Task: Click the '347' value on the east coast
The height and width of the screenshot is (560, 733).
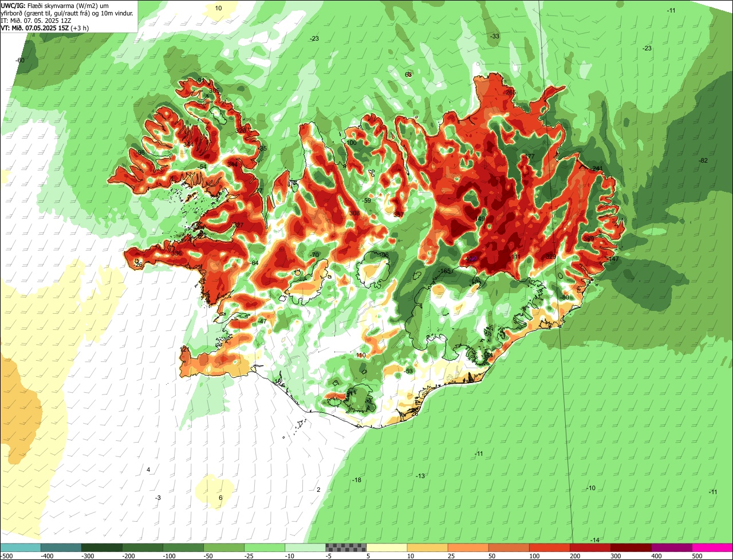Action: 614,259
